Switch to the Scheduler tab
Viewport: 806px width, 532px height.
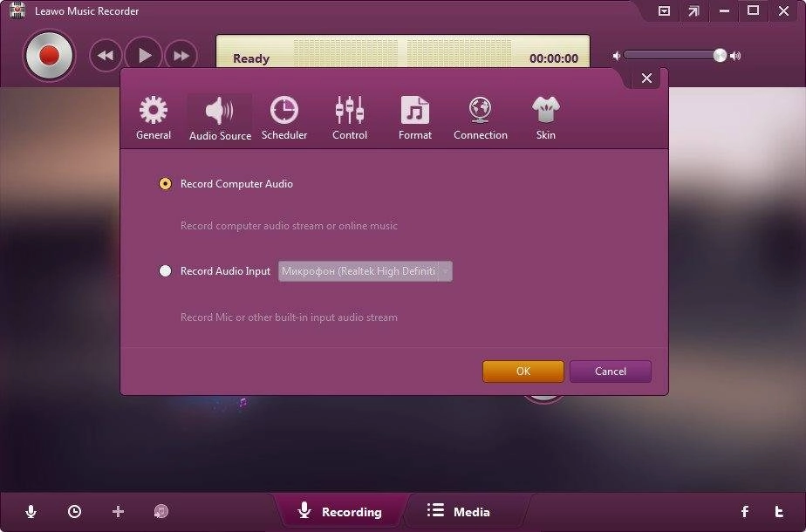284,119
